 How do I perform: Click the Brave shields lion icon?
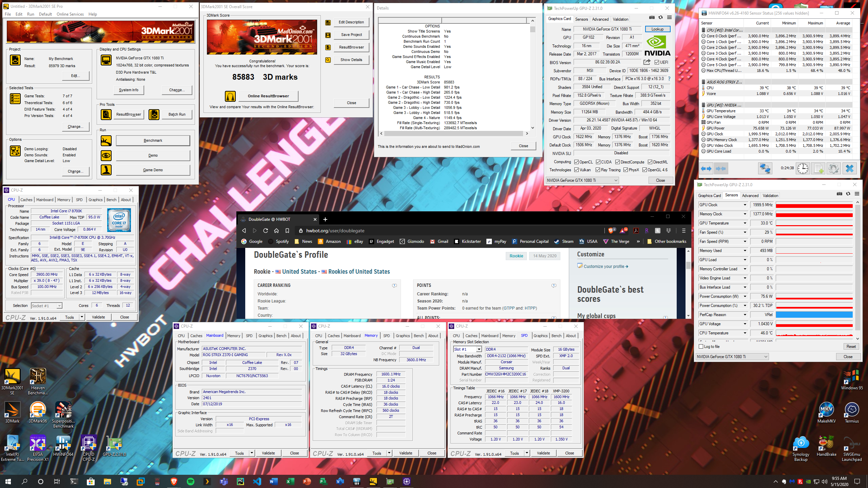611,231
